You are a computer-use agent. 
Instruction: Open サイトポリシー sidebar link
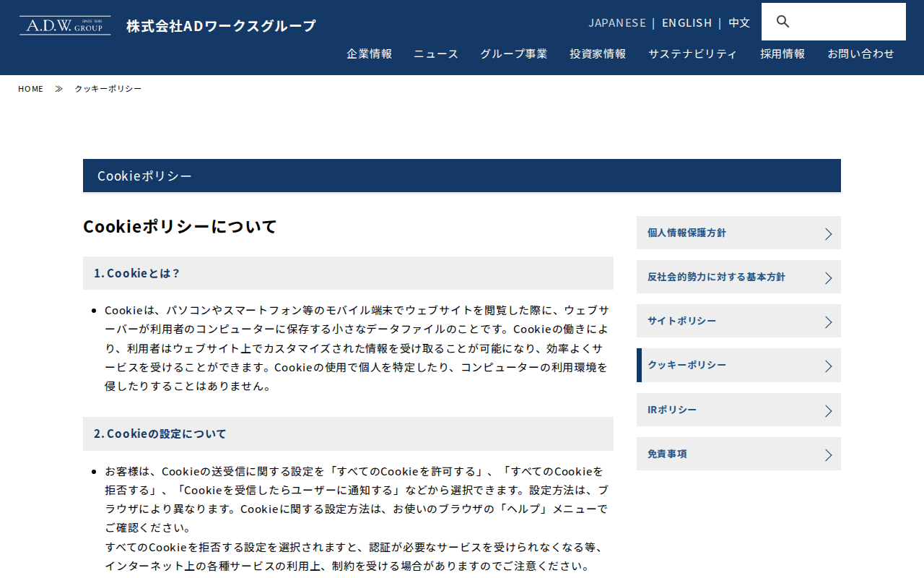pyautogui.click(x=738, y=321)
